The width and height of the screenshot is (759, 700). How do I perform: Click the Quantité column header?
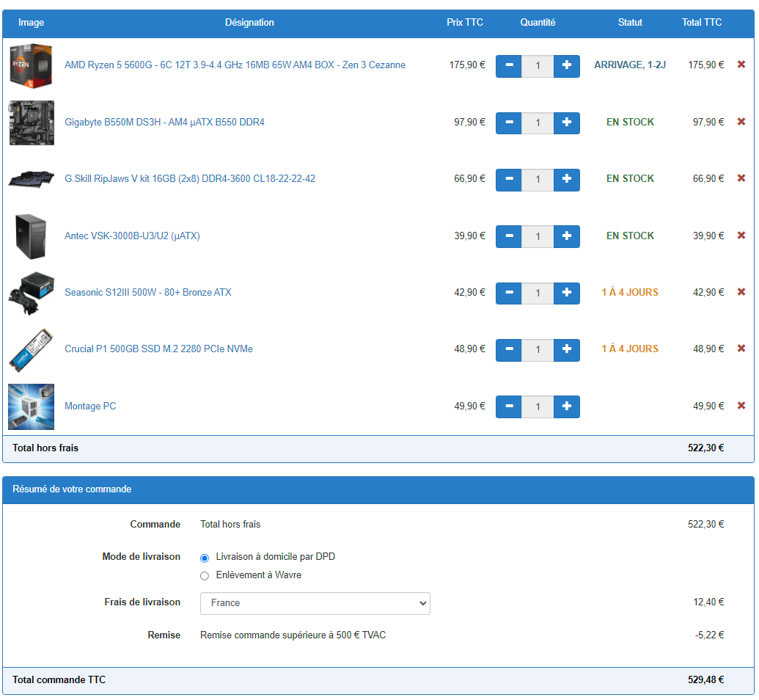tap(538, 22)
